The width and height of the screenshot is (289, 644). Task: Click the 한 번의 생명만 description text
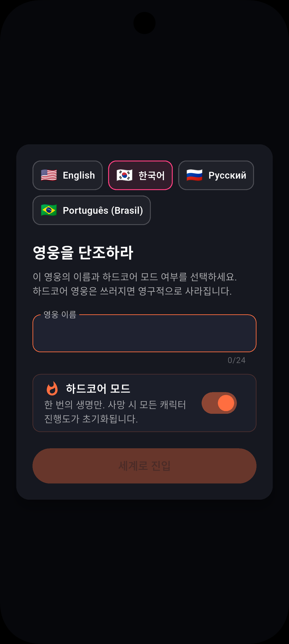[x=115, y=412]
